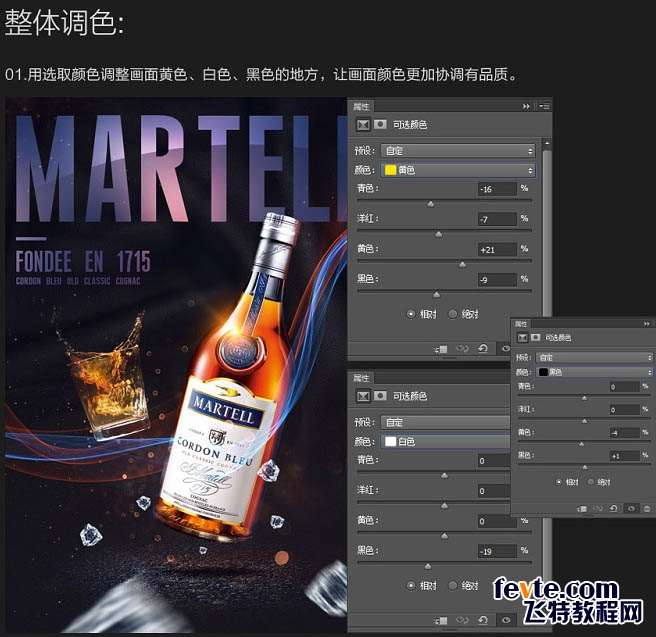
Task: Clip adjustment to layer in black panel
Action: coord(582,509)
